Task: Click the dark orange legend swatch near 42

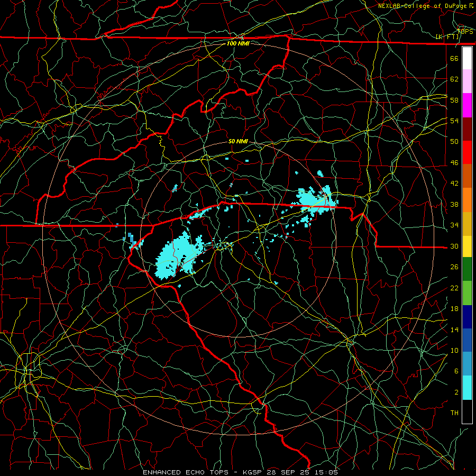Action: click(x=467, y=176)
